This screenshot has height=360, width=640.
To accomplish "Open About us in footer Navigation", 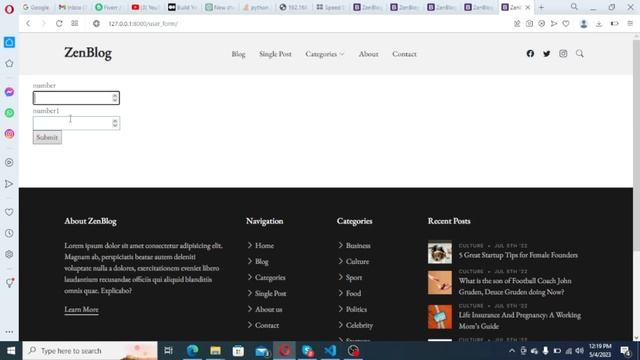I will click(268, 309).
